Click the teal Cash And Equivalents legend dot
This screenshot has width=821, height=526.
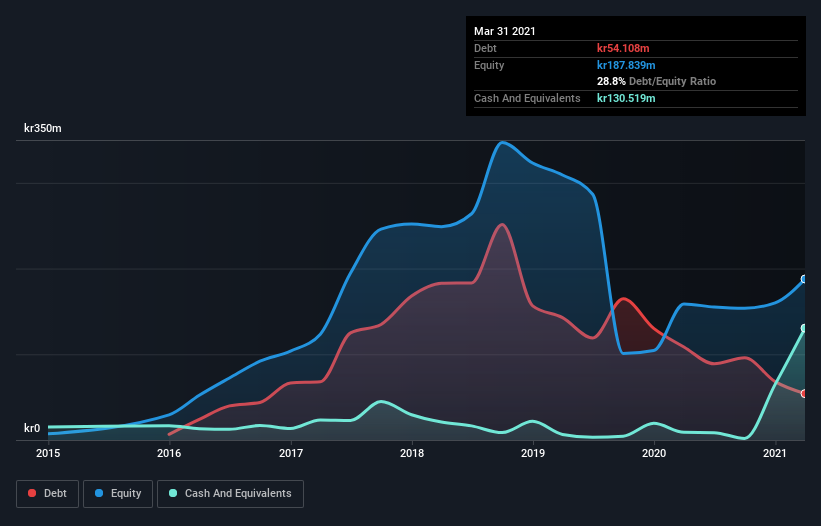click(x=173, y=493)
